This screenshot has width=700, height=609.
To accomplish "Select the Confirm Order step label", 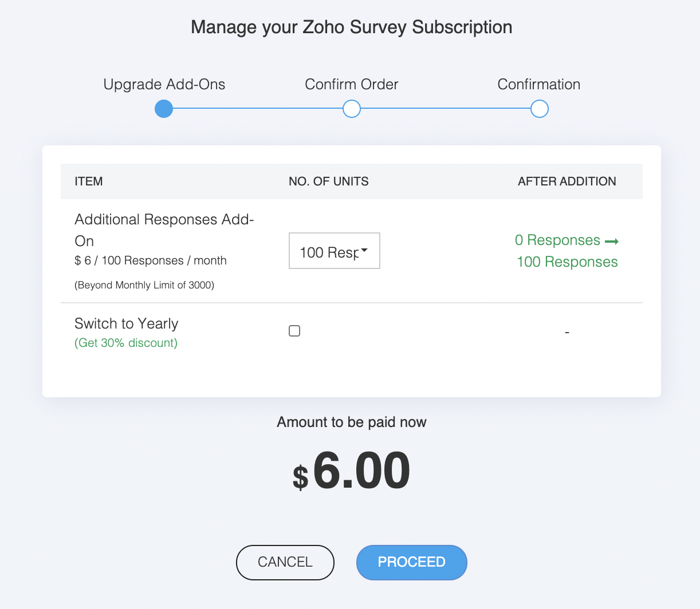I will point(351,84).
